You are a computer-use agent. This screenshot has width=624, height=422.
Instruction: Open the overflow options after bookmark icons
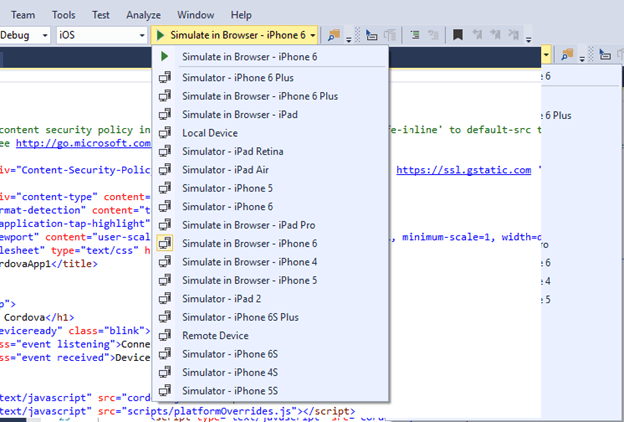click(528, 39)
